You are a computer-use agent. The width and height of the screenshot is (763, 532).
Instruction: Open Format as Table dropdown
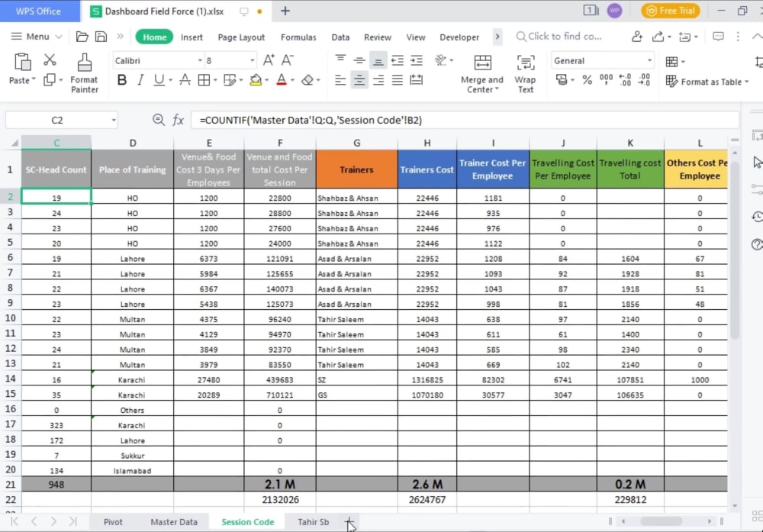pos(707,82)
